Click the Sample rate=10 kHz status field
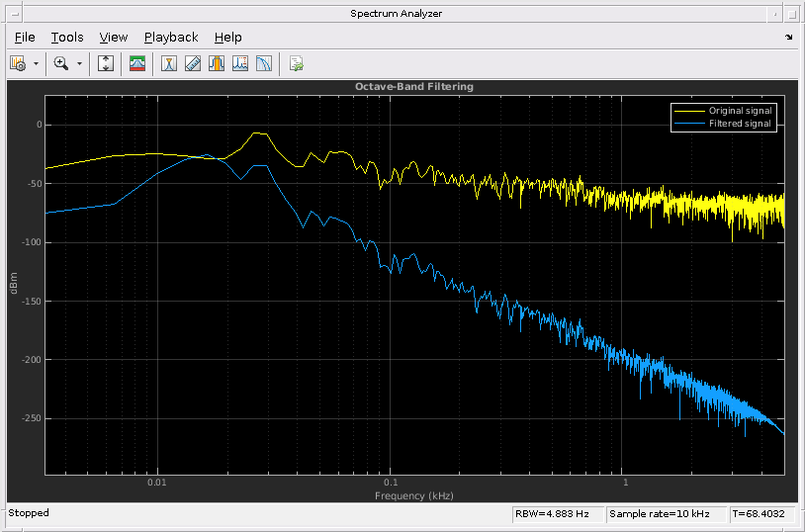Image resolution: width=805 pixels, height=532 pixels. [x=666, y=514]
